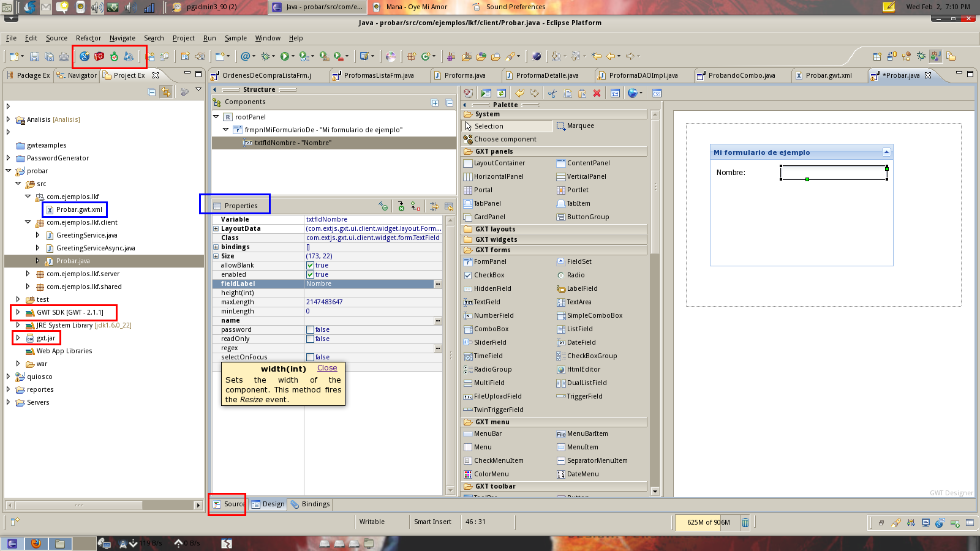
Task: Click Choose component in palette
Action: point(500,139)
